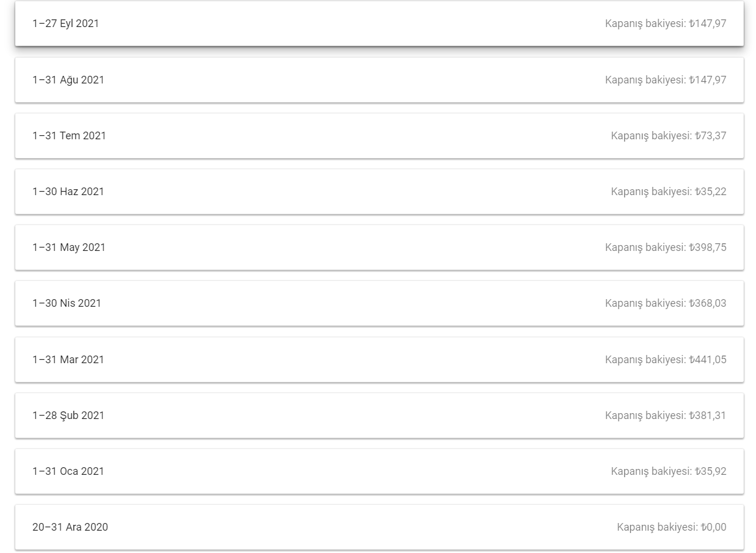
Task: Click the closing balance in the Ağu 2021 row
Action: pos(665,80)
